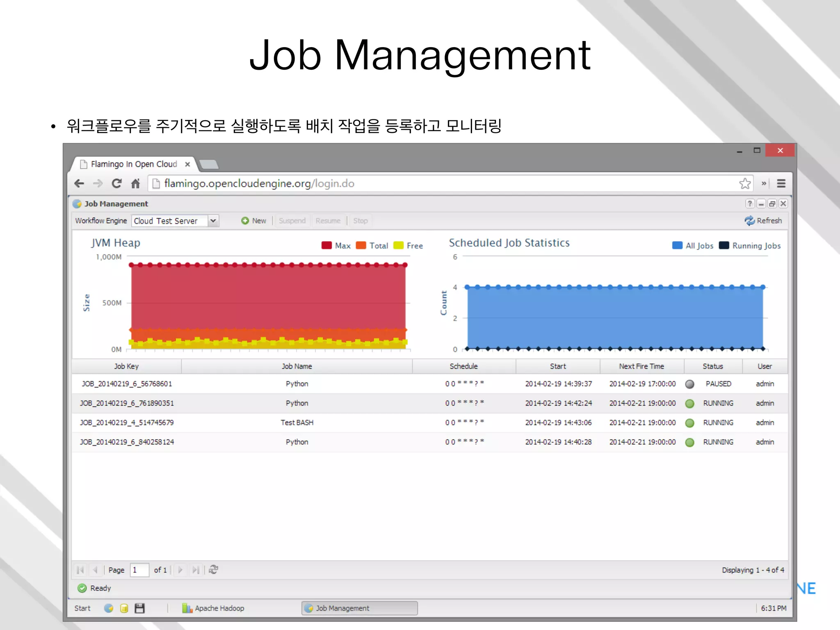
Task: Open the browser extensions overflow chevron
Action: 764,183
